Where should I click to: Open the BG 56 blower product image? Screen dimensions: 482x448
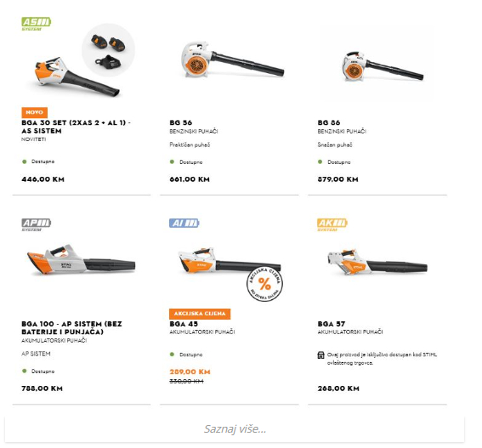coord(232,60)
